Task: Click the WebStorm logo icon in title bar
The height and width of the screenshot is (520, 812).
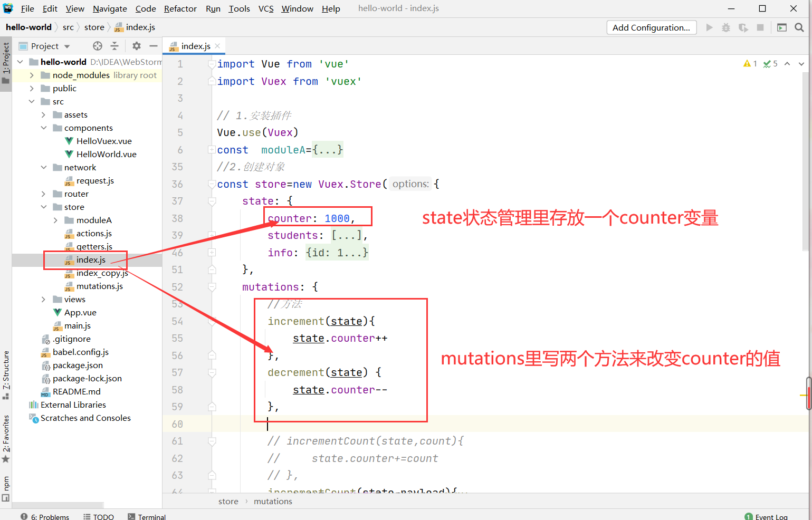Action: (8, 8)
